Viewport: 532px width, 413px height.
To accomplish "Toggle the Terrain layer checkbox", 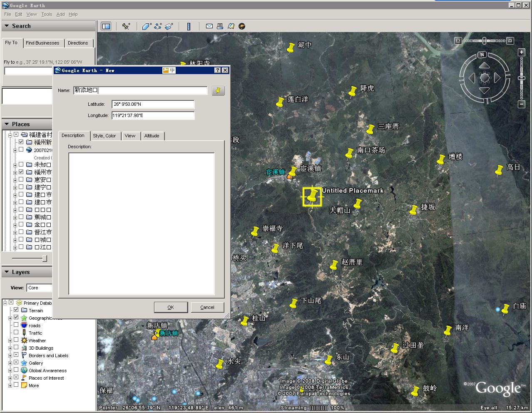I will [16, 310].
